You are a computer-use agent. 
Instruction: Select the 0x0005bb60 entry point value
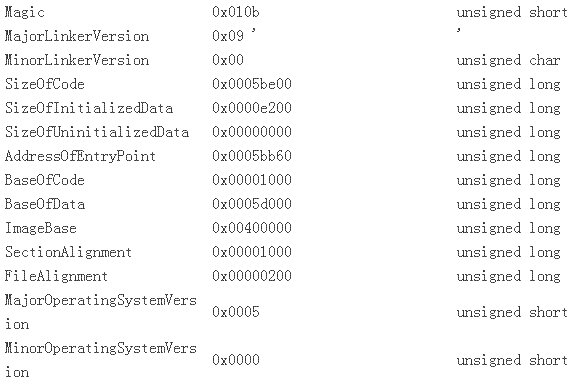[252, 156]
